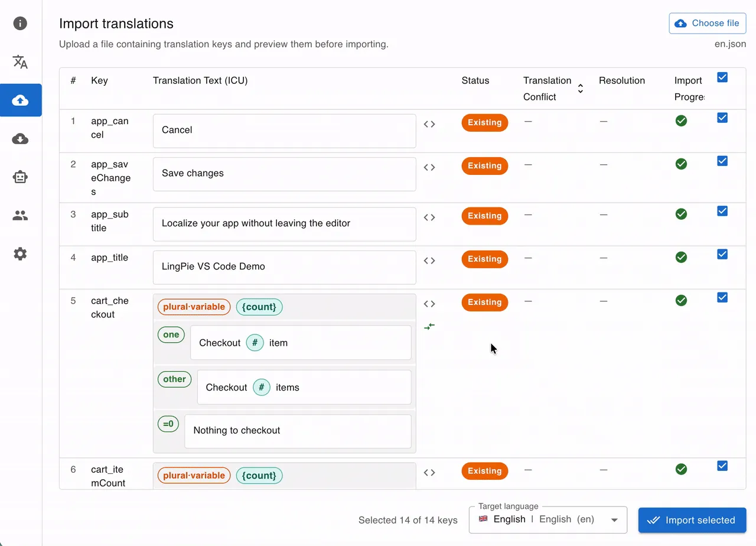Edit the 'Cancel' translation text field

click(x=284, y=131)
